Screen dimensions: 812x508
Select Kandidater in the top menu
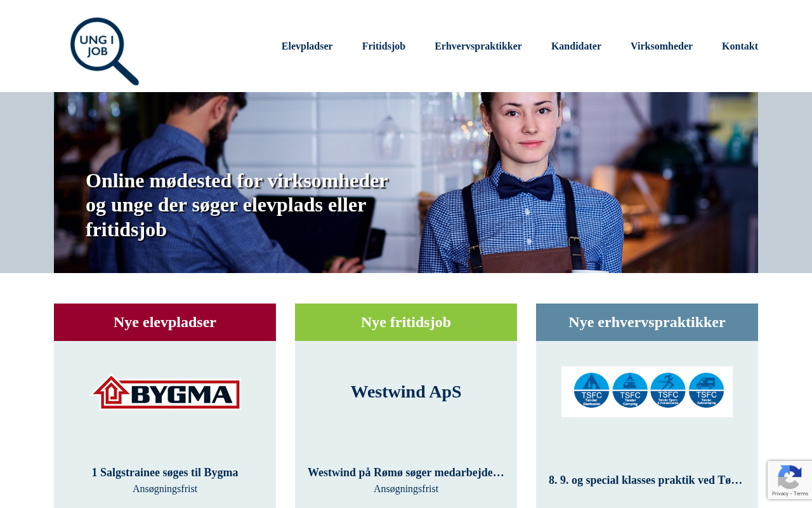click(x=576, y=46)
